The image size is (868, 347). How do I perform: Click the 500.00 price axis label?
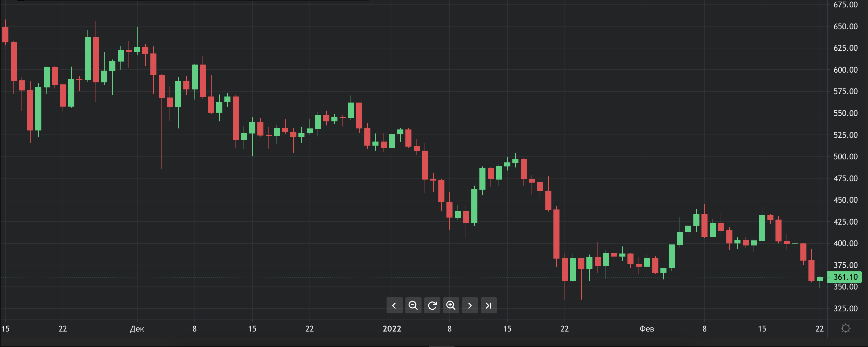click(x=845, y=157)
